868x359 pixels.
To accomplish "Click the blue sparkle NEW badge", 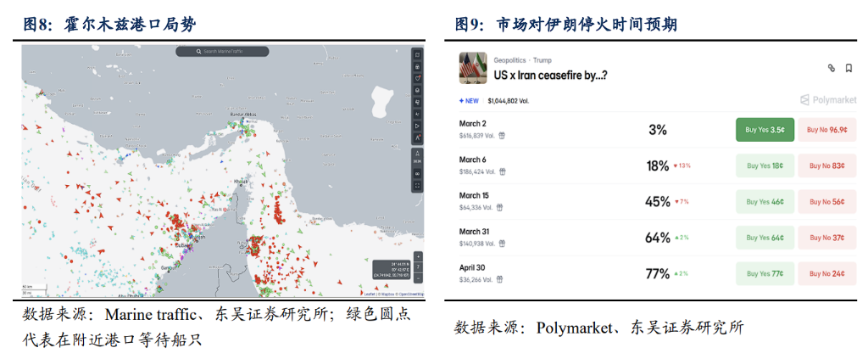I will pyautogui.click(x=469, y=101).
